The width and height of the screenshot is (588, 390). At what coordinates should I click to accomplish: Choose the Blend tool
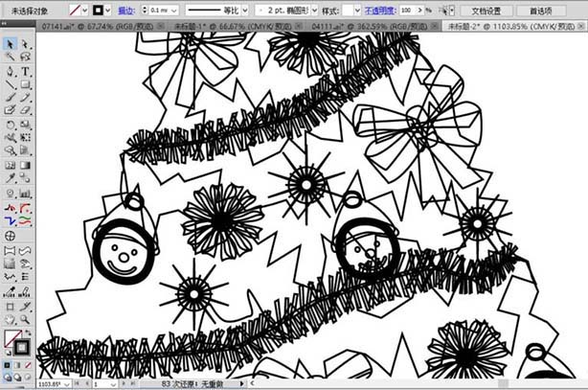coord(25,178)
